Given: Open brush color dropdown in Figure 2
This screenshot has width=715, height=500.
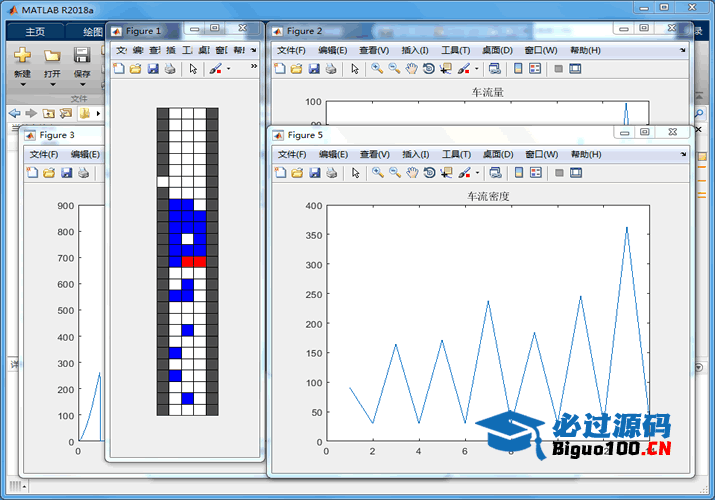Looking at the screenshot, I should (x=477, y=69).
